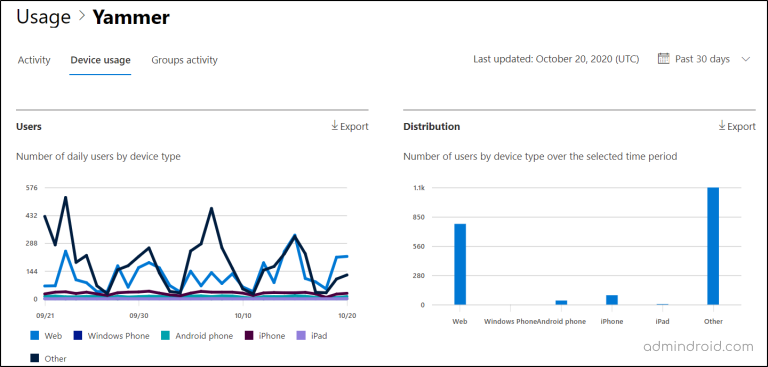Click the Distribution chart heading
This screenshot has width=768, height=367.
[432, 126]
